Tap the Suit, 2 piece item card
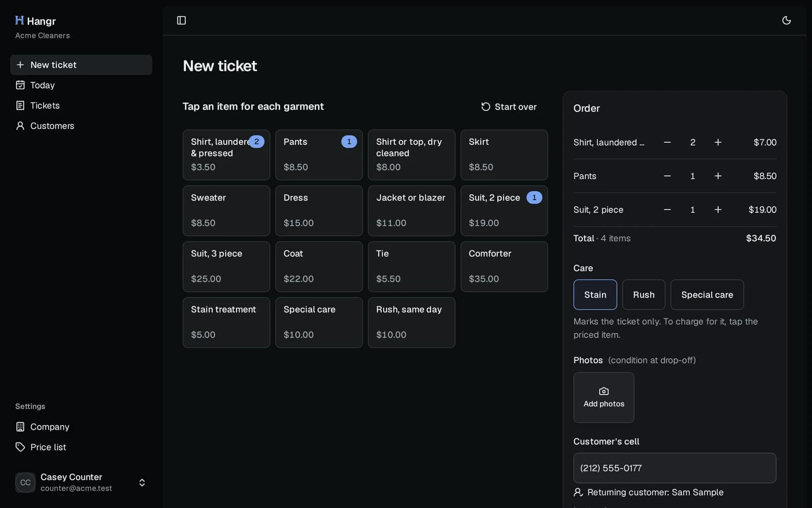Viewport: 812px width, 508px height. click(x=504, y=211)
